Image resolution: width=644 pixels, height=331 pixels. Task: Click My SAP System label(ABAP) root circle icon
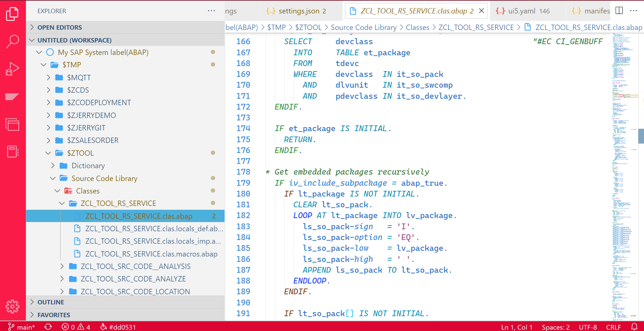[50, 52]
